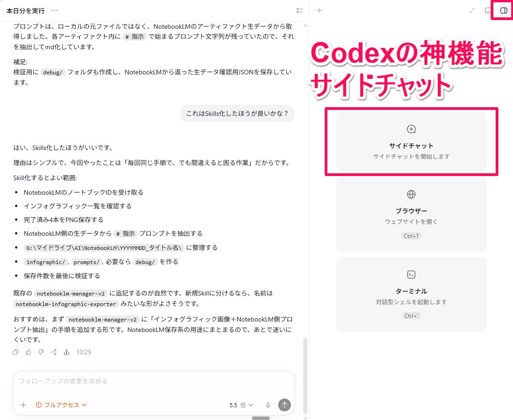Copy the response with the copy icon
The image size is (513, 420).
(x=16, y=353)
